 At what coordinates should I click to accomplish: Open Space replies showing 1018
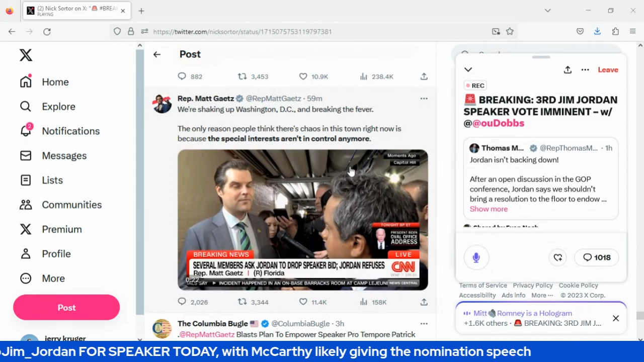(597, 257)
